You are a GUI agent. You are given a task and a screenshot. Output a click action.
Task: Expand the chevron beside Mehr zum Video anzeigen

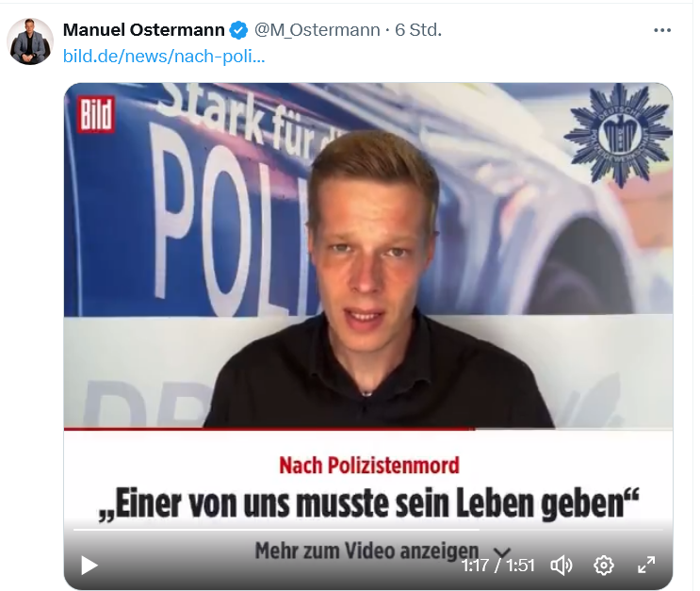click(x=502, y=553)
